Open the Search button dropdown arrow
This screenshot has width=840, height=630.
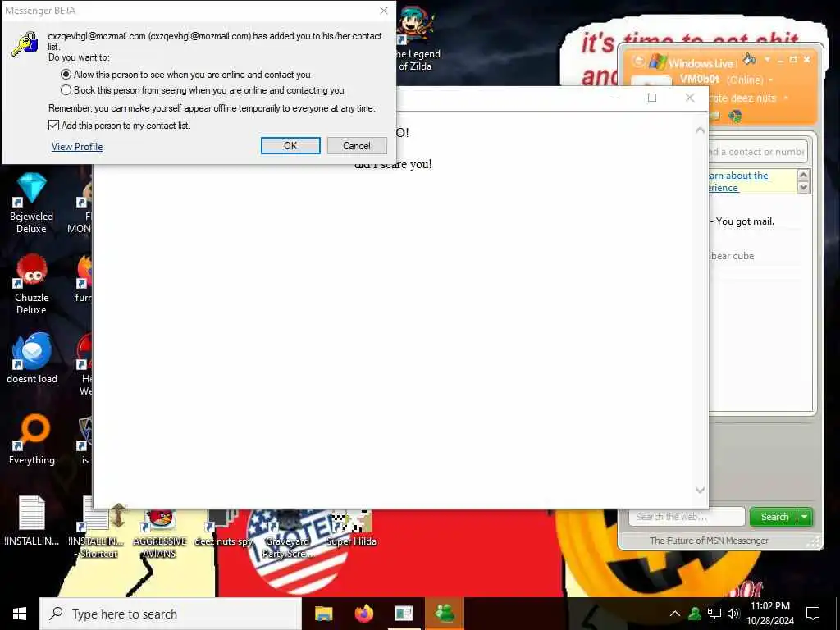point(806,517)
